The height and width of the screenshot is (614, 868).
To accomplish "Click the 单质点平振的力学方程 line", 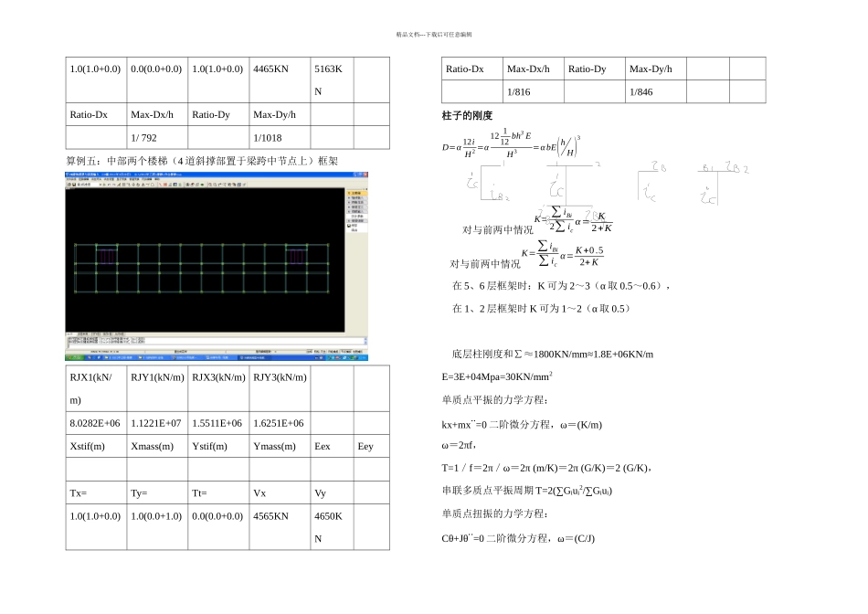I will click(x=495, y=399).
